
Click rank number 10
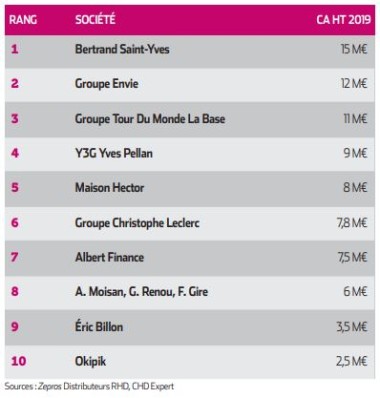[19, 361]
